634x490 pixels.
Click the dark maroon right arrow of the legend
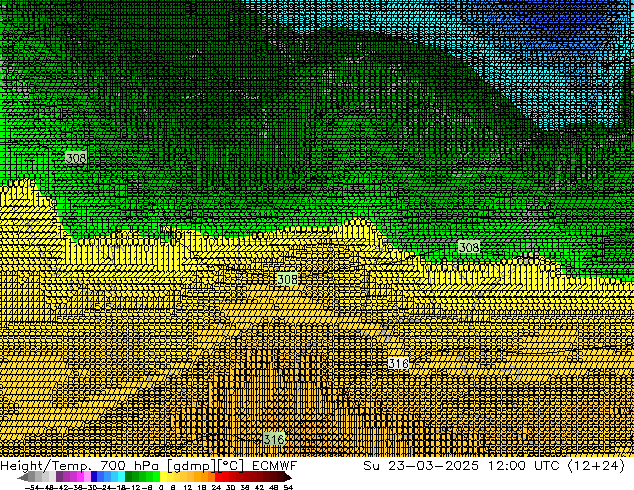click(288, 477)
